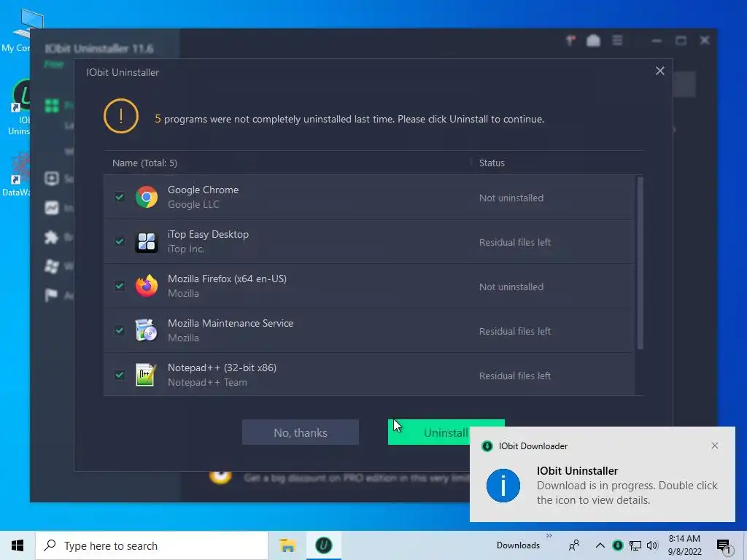Screen dimensions: 747x560
Task: Click Mozilla Firefox's Not uninstalled status
Action: click(511, 287)
